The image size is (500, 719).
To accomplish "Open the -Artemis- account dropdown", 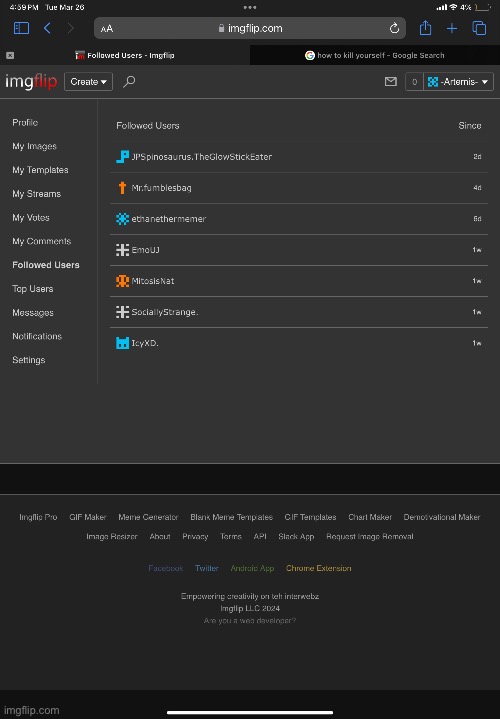I will coord(458,82).
